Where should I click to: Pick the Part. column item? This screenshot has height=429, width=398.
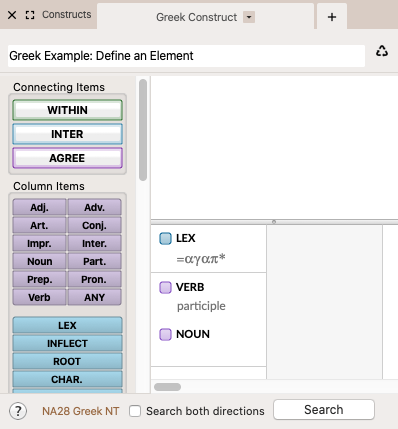point(95,261)
